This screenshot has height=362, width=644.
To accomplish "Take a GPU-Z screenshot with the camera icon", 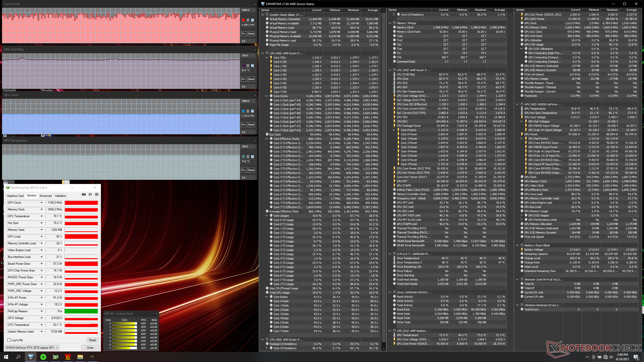I will tap(84, 194).
